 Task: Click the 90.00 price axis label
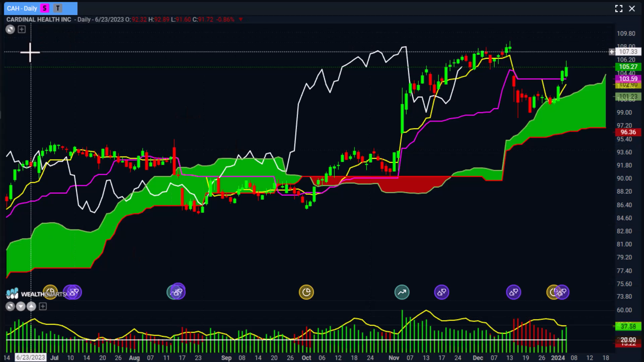624,178
